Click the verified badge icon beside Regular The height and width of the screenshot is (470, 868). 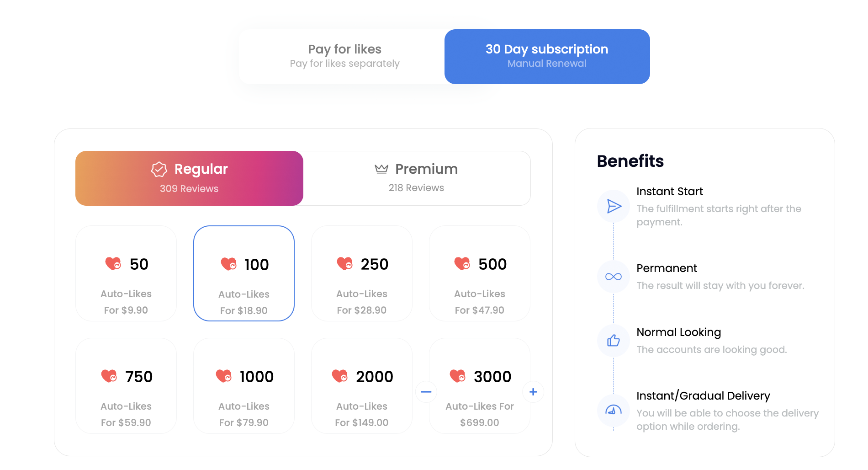pyautogui.click(x=159, y=169)
